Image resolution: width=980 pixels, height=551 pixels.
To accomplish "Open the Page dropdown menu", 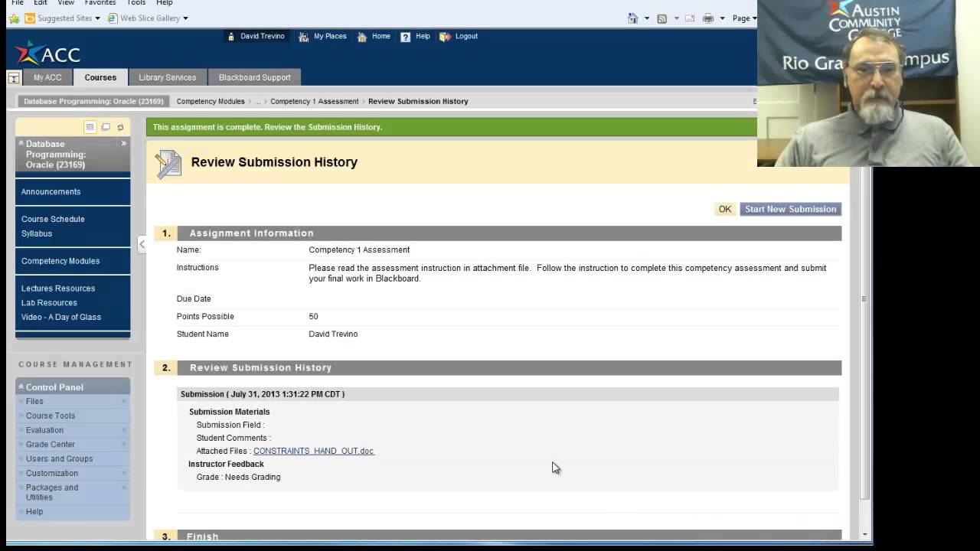I will click(744, 18).
